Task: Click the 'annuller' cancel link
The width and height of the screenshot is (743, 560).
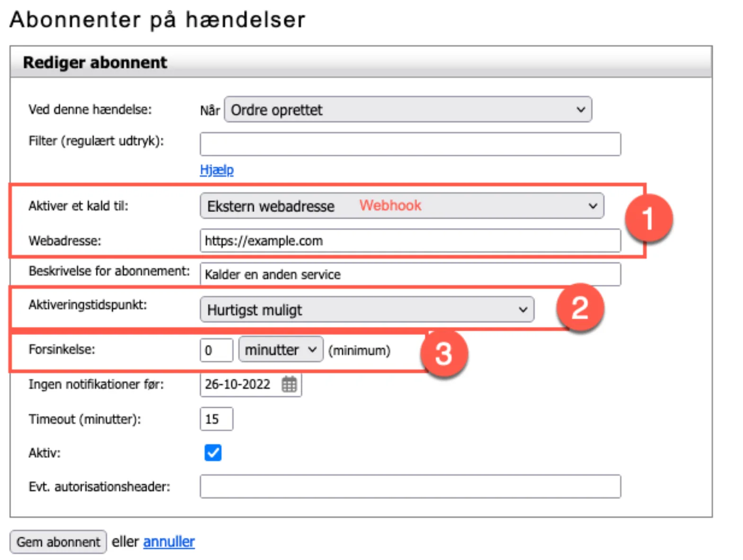Action: [x=169, y=542]
